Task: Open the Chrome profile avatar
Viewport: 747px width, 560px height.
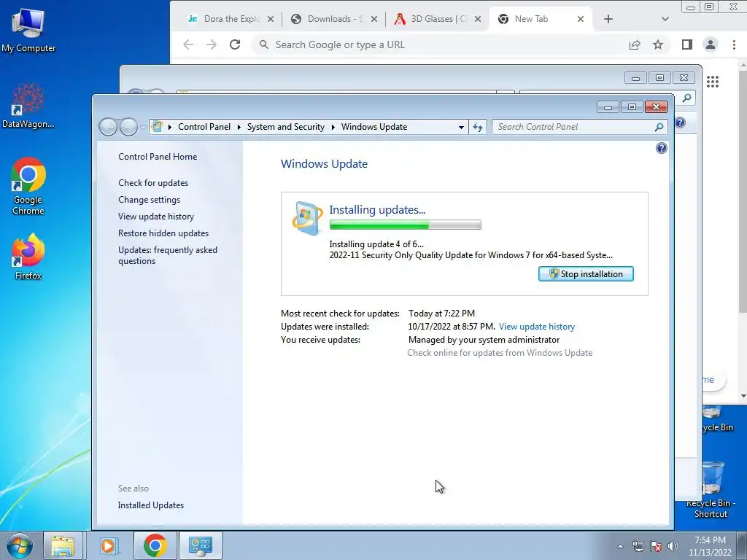Action: [x=711, y=44]
